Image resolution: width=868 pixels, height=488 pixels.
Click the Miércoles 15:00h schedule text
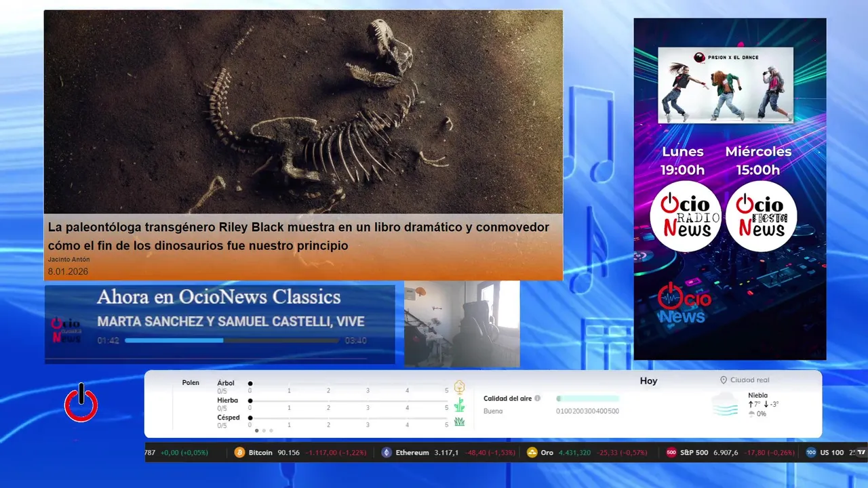tap(758, 161)
